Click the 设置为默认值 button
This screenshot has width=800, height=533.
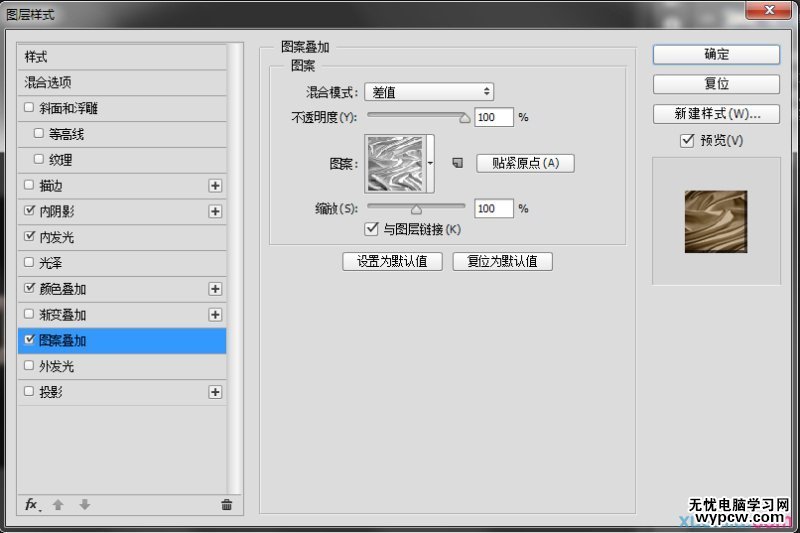point(392,261)
